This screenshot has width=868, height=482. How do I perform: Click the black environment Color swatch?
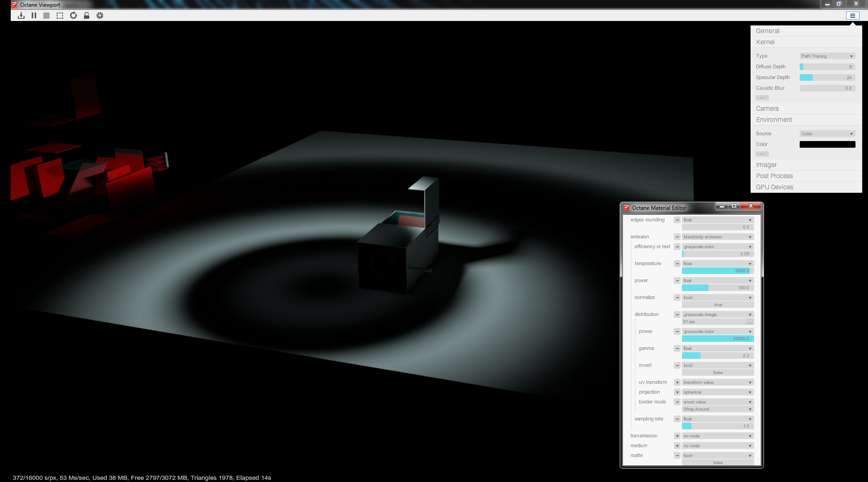point(827,145)
